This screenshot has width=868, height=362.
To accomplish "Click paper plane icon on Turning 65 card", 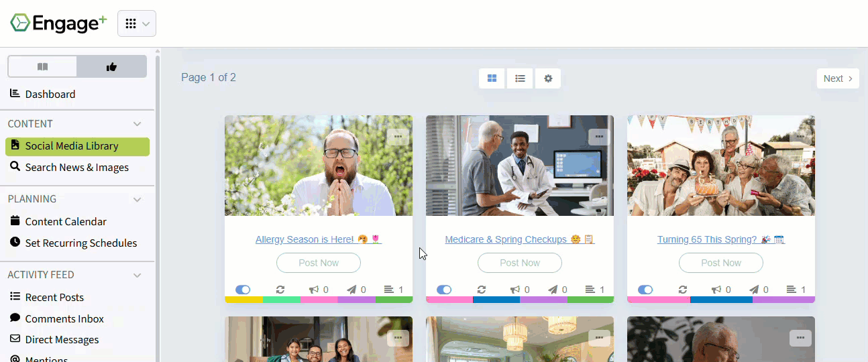I will (x=754, y=290).
